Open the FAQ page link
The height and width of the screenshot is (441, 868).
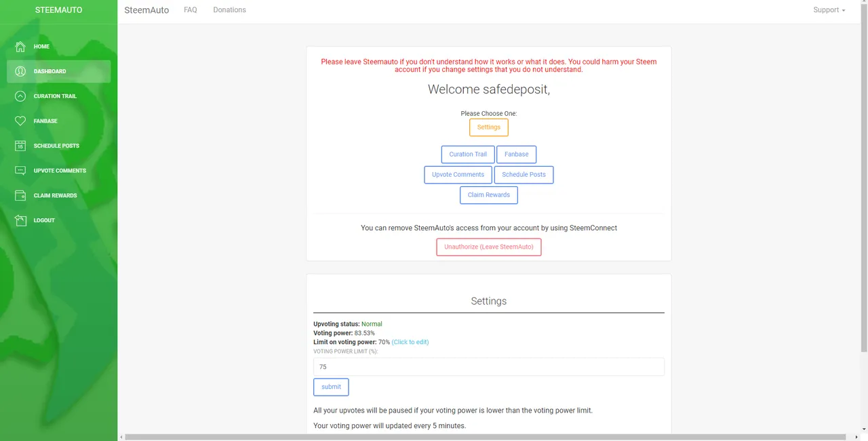pos(191,10)
